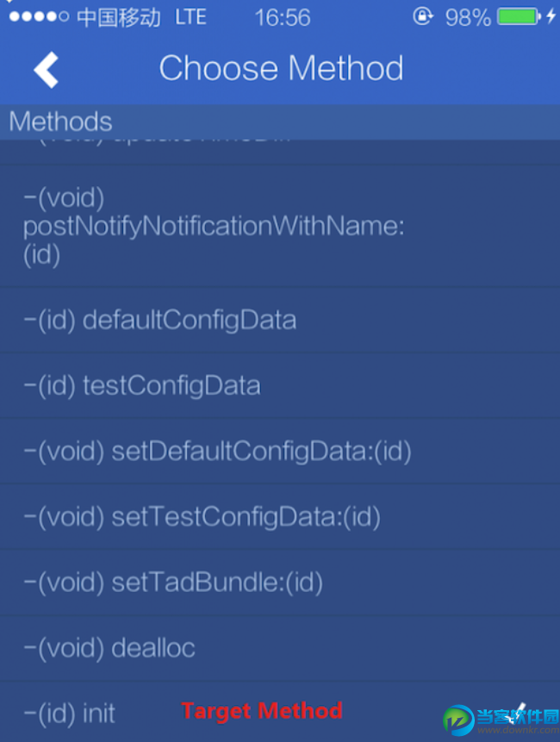
Task: Tap the red Target Method label
Action: pos(262,711)
